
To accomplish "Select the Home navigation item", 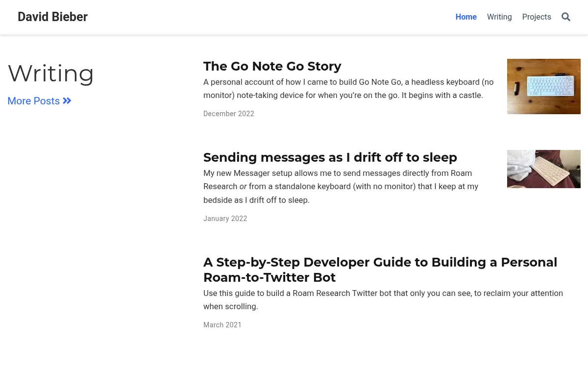I will pyautogui.click(x=466, y=17).
